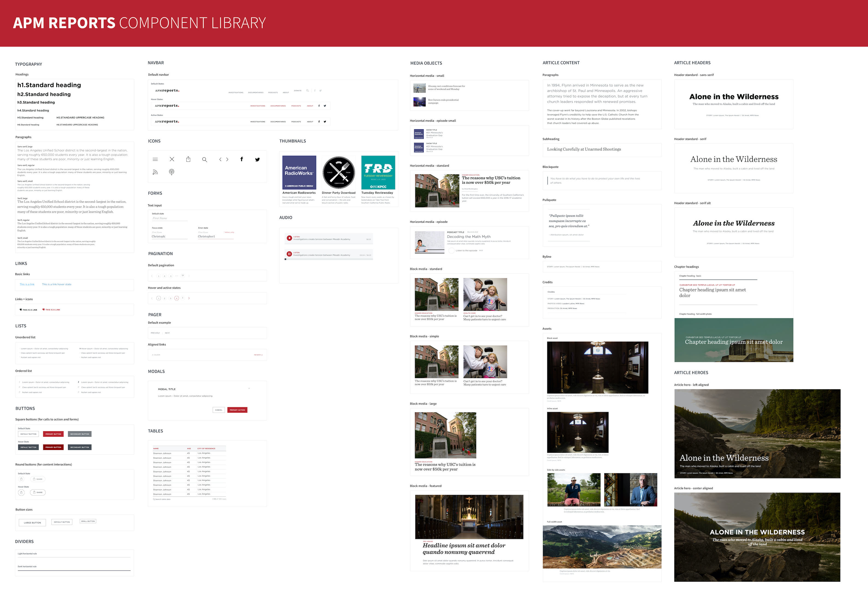868x590 pixels.
Task: Click the Focus state input containing Christoph
Action: (x=170, y=237)
